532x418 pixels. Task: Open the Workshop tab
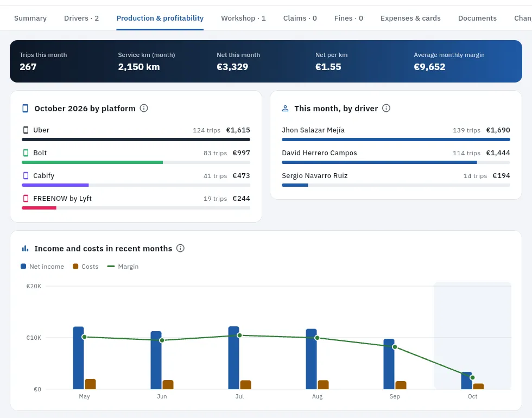click(x=243, y=18)
